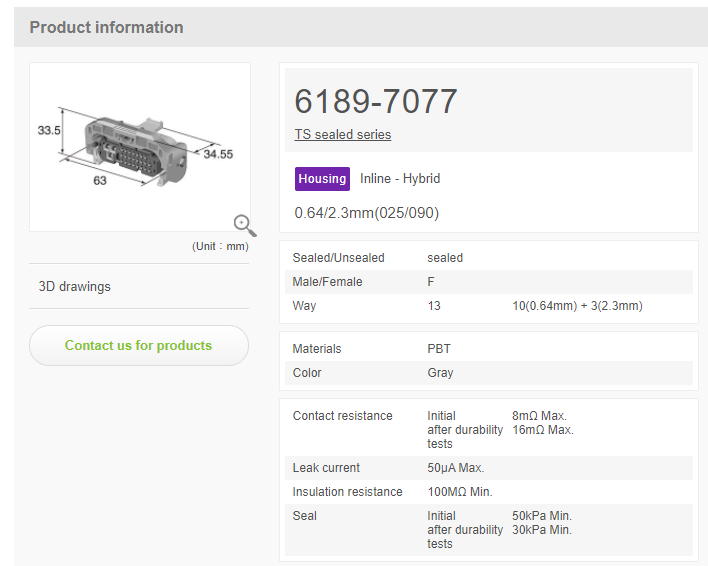Select the 10(0.64mm) + 3(2.3mm) text
Image resolution: width=708 pixels, height=566 pixels.
coord(576,306)
